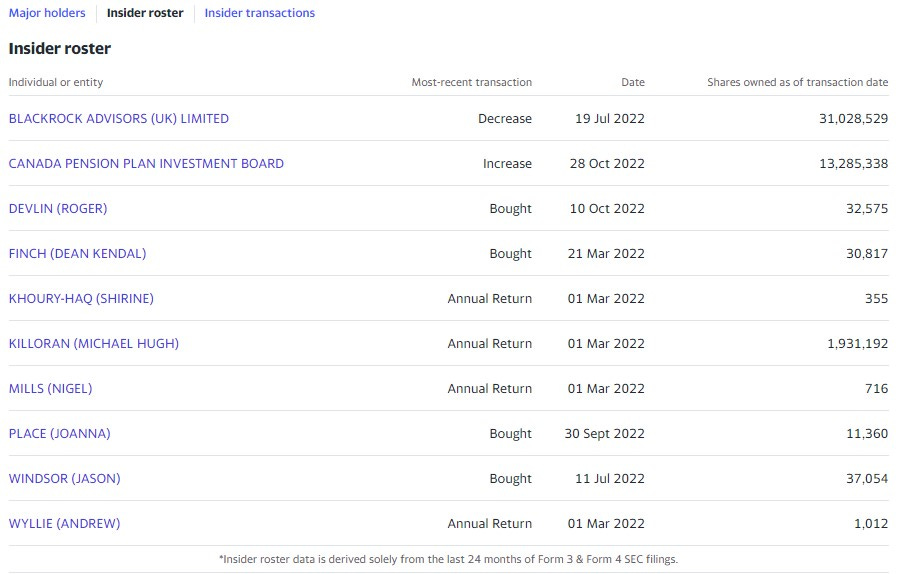Open KILLORAN (MICHAEL HUGH) insider link
Screen dimensions: 920x574
click(x=94, y=343)
